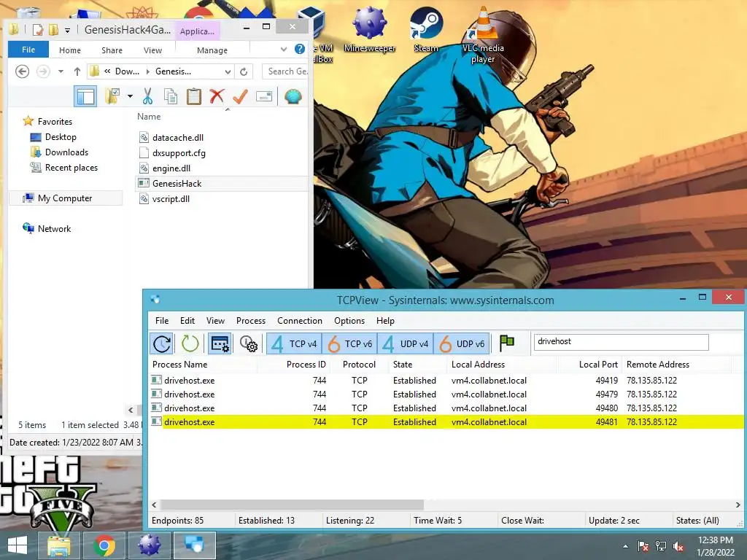
Task: Toggle UDP v4 filter in TCPView
Action: [x=406, y=343]
